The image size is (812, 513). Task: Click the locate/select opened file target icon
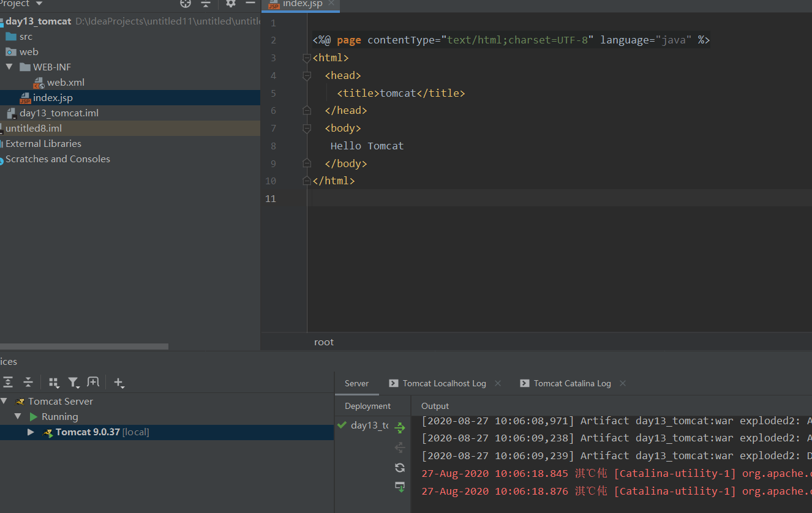(x=186, y=3)
